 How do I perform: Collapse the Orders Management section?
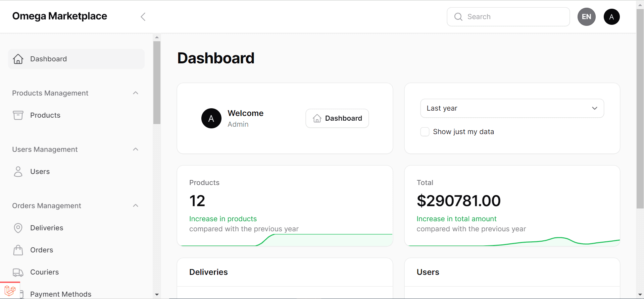(136, 205)
